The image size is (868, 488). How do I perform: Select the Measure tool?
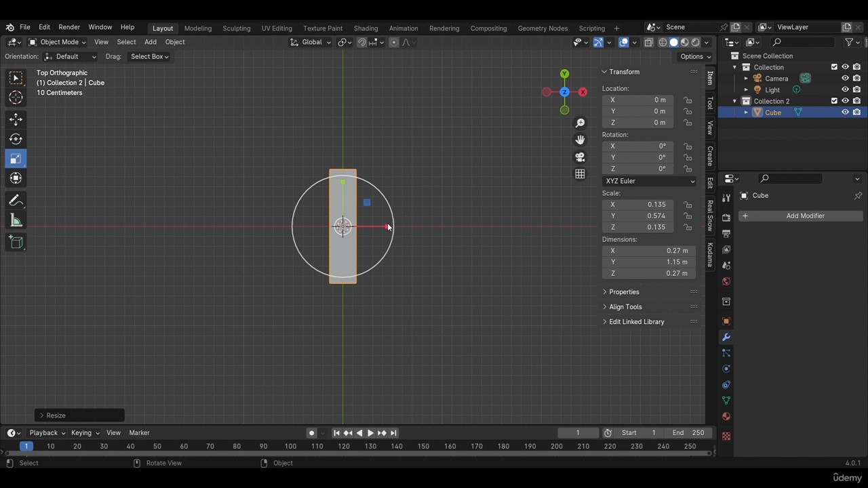[x=16, y=220]
